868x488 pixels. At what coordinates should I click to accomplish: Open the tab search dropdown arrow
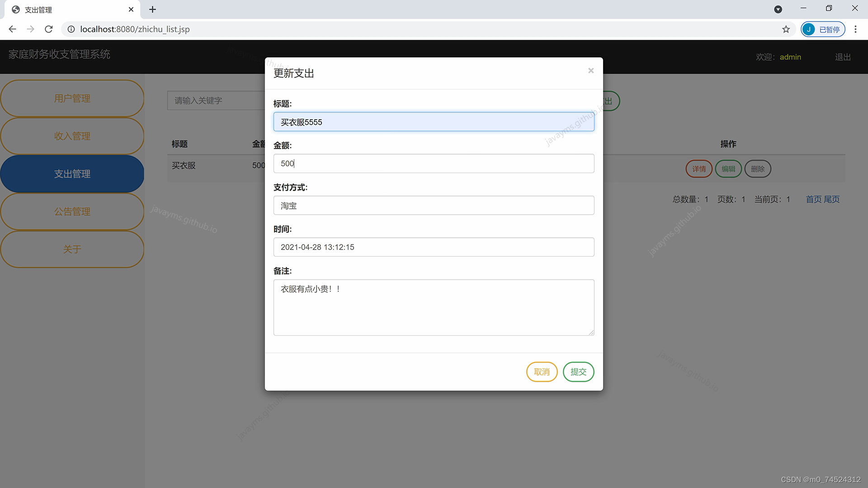click(778, 9)
